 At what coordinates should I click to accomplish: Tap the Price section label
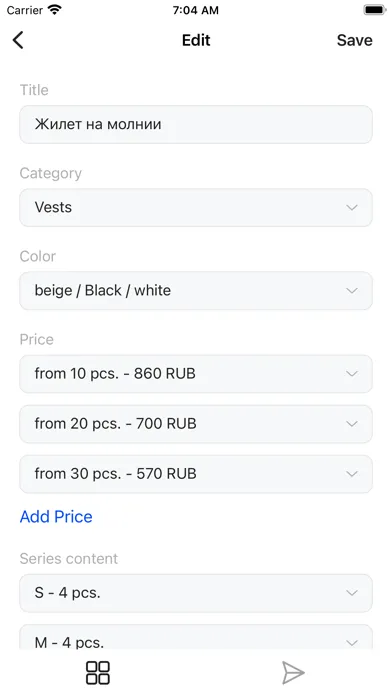point(36,340)
